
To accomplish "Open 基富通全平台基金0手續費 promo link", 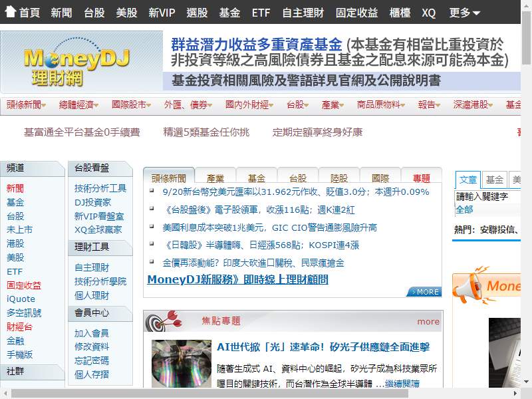I will tap(82, 132).
